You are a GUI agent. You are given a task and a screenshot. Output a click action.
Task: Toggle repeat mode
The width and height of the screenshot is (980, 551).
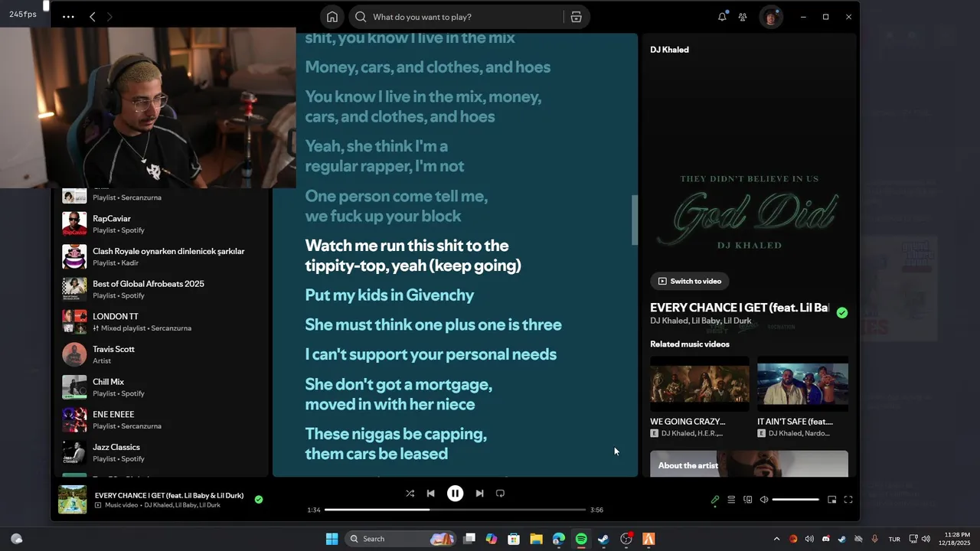click(x=500, y=494)
